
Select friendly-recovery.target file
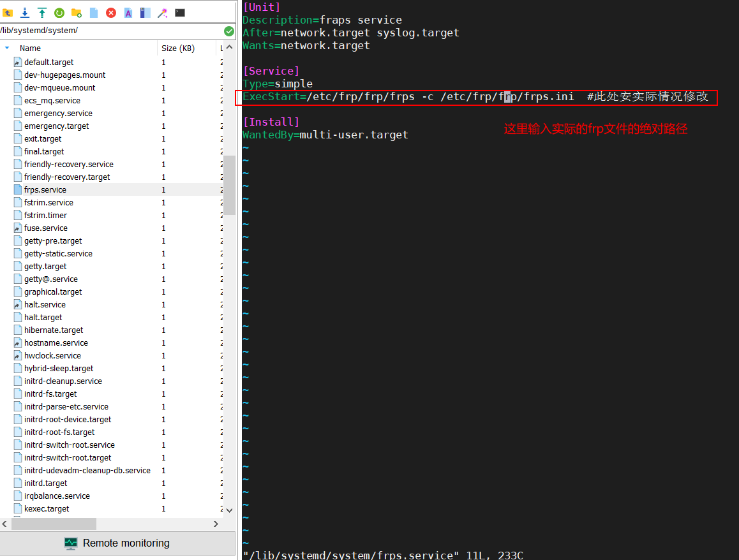point(67,177)
